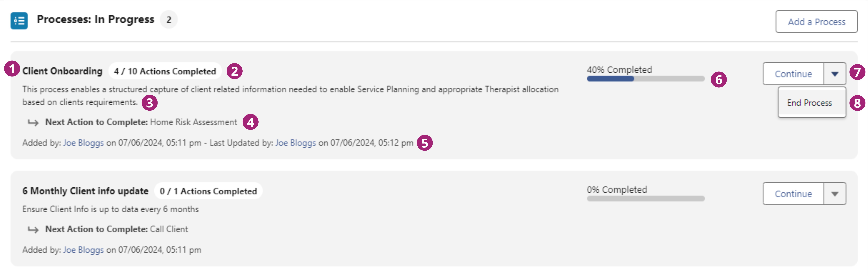Viewport: 868px width, 276px height.
Task: Open Joe Bloggs link after Last Updated by
Action: pos(295,143)
